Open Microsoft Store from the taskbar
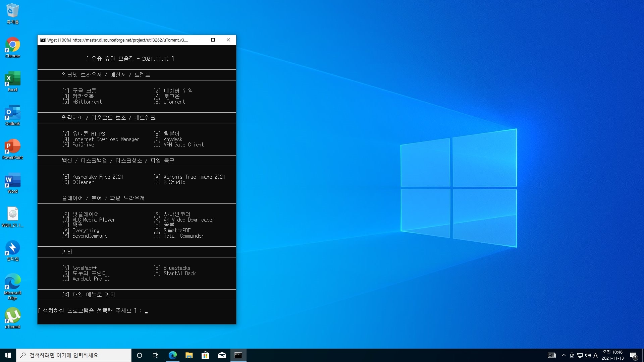 click(205, 355)
